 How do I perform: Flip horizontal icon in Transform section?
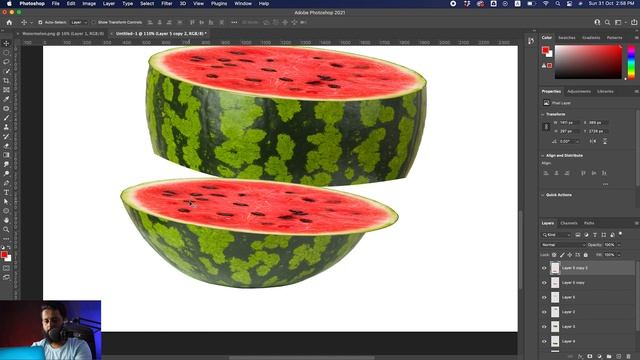point(592,141)
